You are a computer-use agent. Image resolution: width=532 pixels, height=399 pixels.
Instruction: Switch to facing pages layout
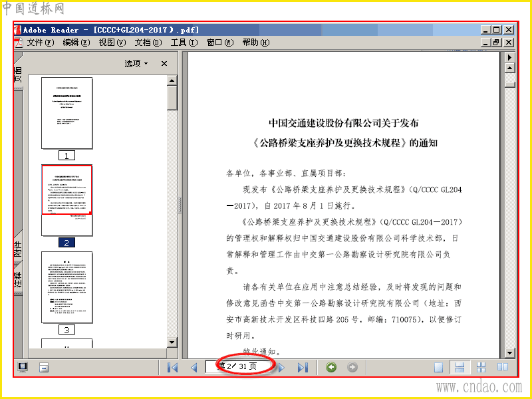(x=503, y=368)
